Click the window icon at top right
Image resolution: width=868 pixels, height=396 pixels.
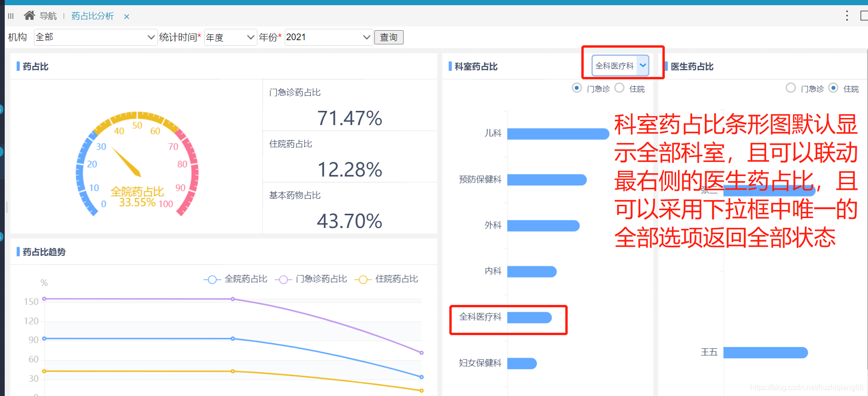pos(864,16)
